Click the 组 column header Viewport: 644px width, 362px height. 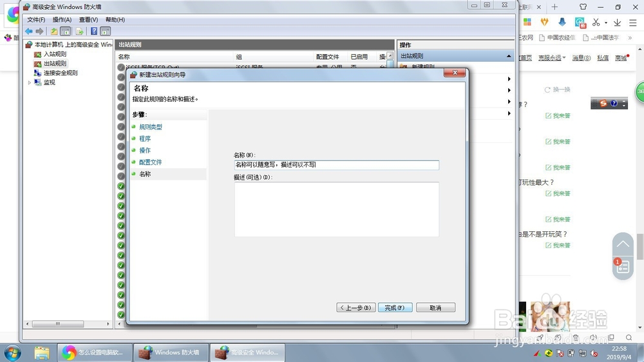click(273, 57)
